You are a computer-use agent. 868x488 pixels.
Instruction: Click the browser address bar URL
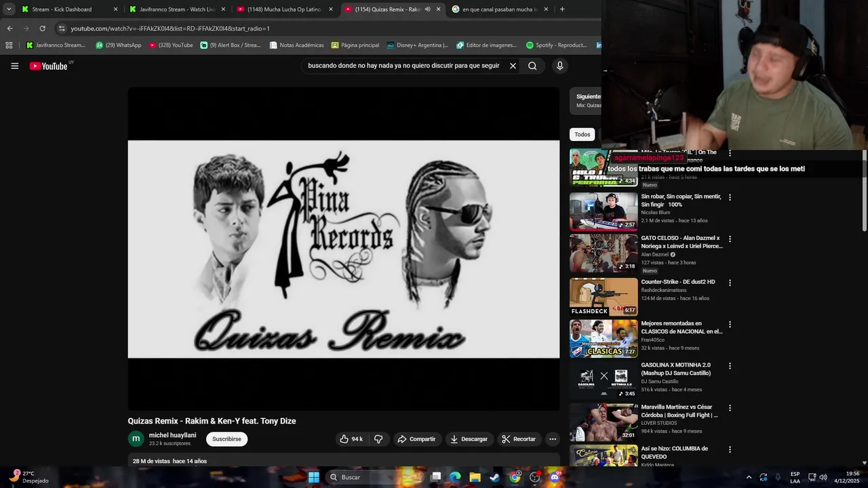[170, 28]
